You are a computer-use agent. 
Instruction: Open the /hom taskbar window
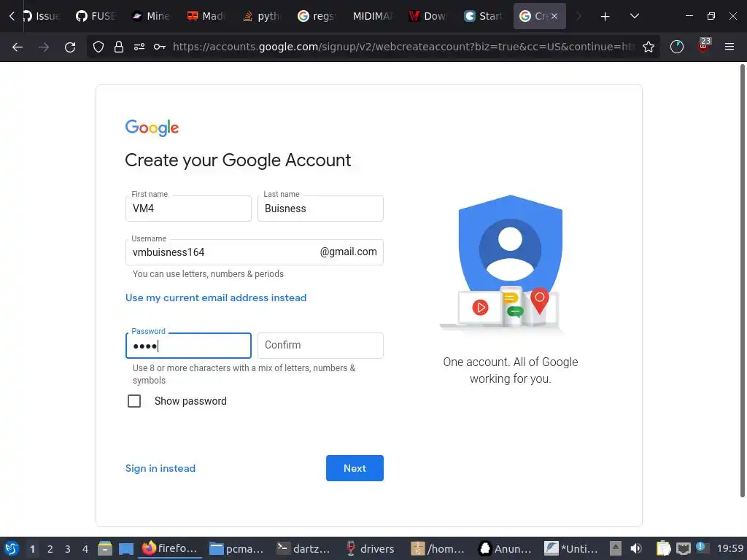[x=438, y=548]
